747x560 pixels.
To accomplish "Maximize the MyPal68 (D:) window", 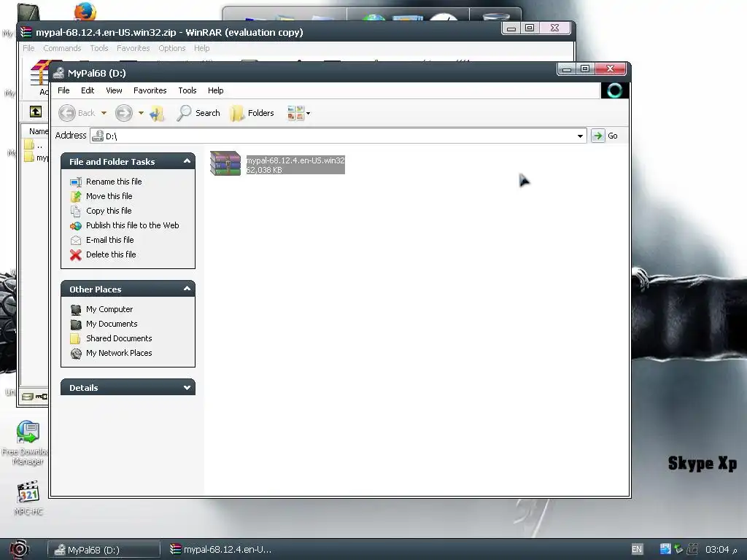I will tap(585, 69).
